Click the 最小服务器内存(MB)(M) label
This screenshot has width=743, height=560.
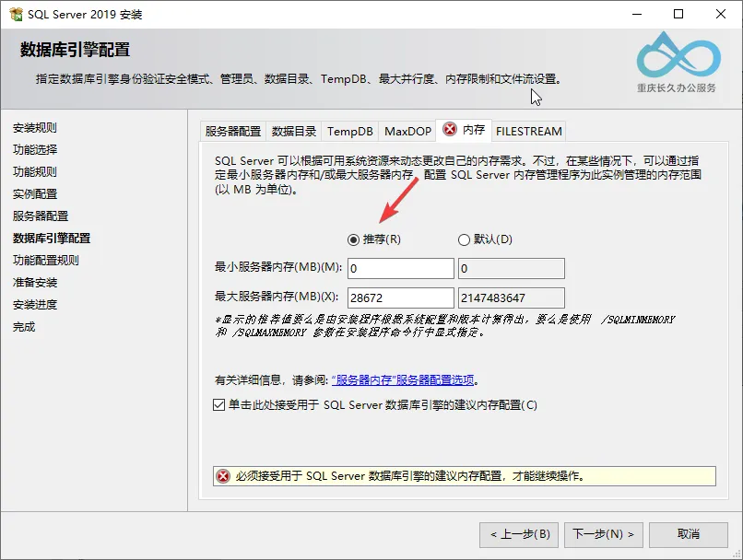click(x=278, y=267)
